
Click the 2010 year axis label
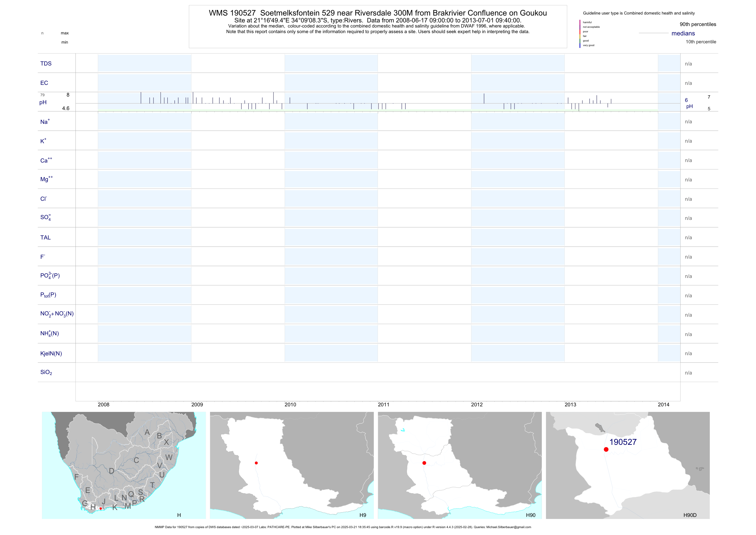(x=290, y=405)
